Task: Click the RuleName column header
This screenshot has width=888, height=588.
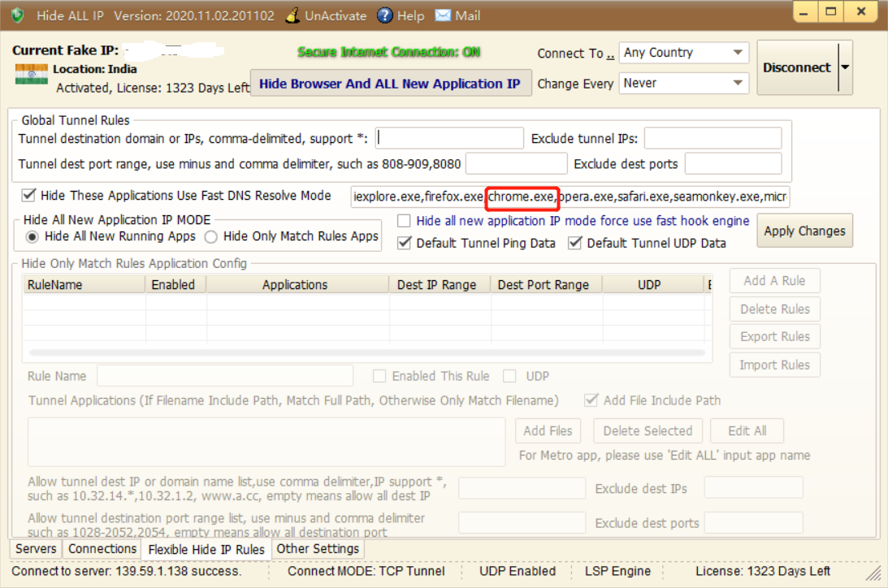Action: tap(84, 285)
